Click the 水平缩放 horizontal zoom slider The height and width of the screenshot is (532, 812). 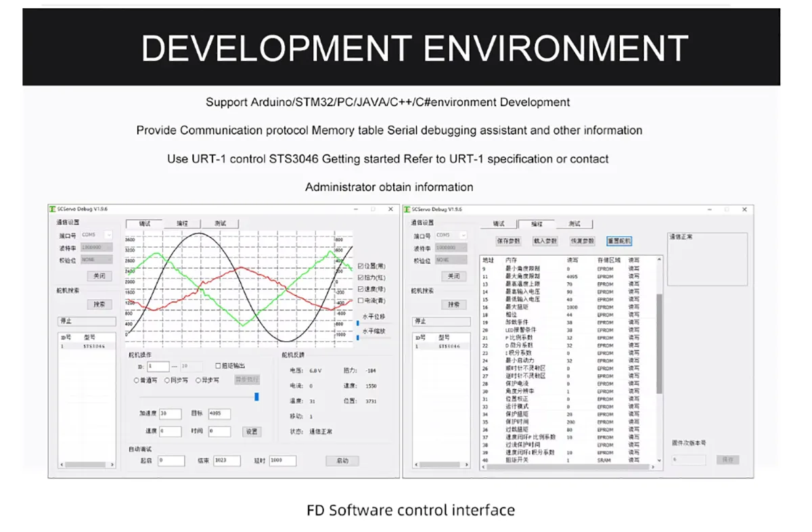358,337
